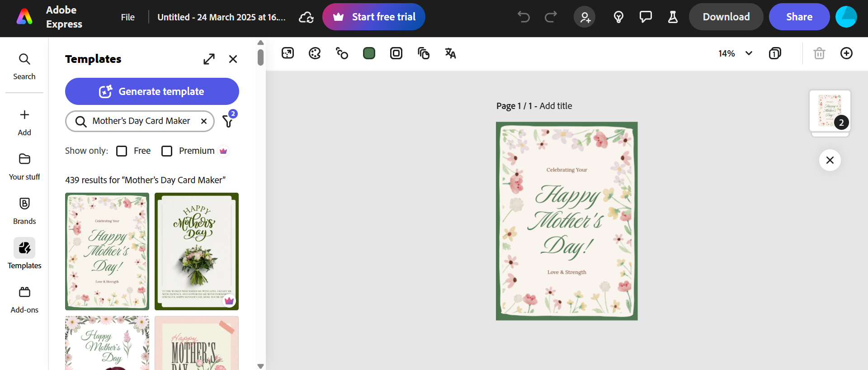This screenshot has width=868, height=370.
Task: Open Your stuff in the sidebar
Action: click(x=24, y=167)
